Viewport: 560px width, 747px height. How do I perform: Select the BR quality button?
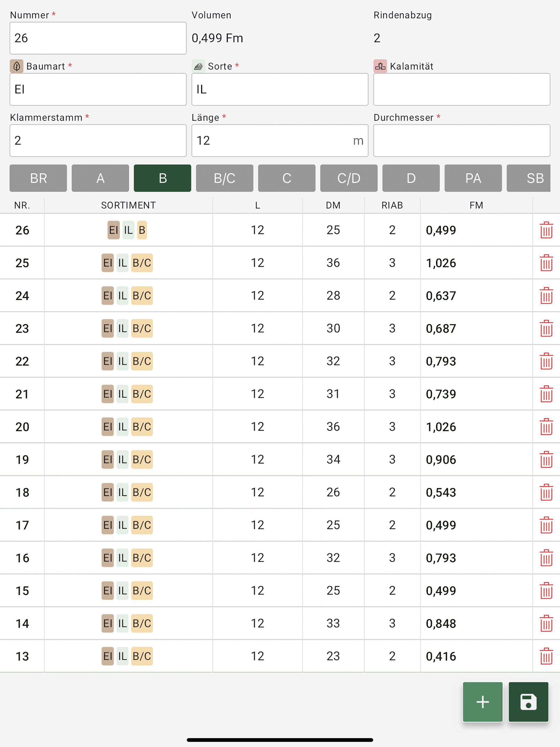tap(38, 178)
